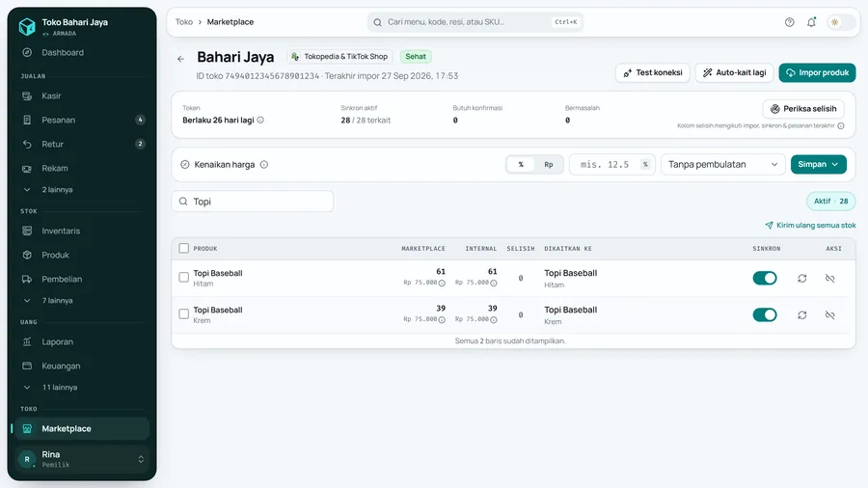Expand '2 lainnya' under Jualan
The width and height of the screenshot is (868, 488).
pyautogui.click(x=82, y=190)
